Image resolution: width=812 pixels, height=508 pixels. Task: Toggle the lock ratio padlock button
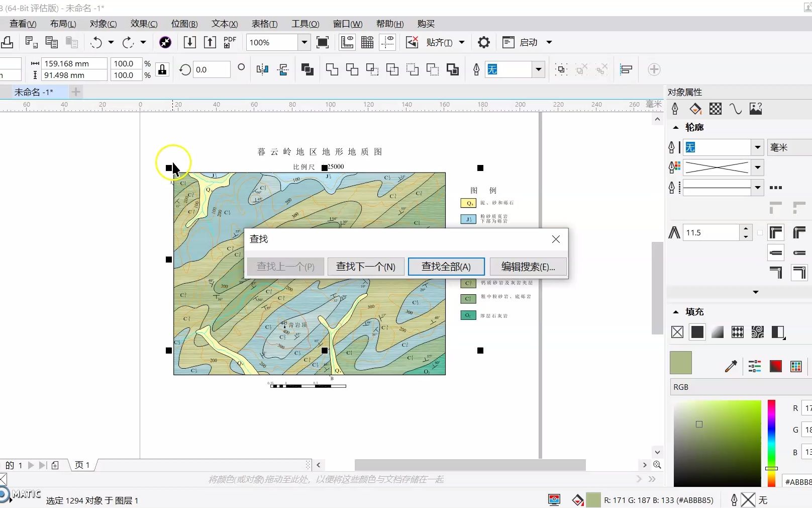click(x=162, y=69)
